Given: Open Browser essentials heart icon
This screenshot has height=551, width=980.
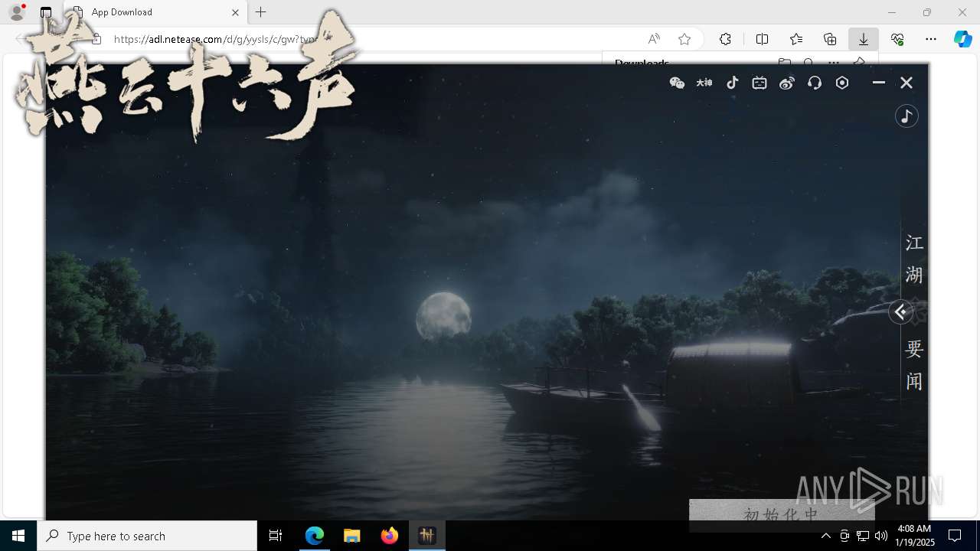Looking at the screenshot, I should point(897,39).
